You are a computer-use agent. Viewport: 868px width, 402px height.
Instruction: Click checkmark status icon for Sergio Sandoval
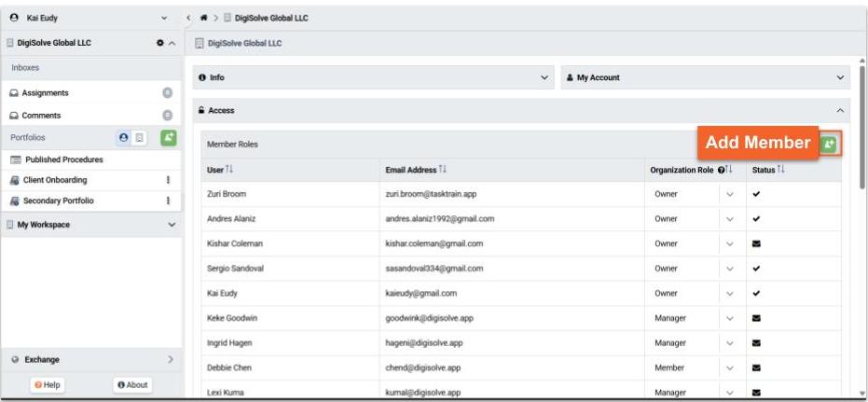pyautogui.click(x=757, y=268)
